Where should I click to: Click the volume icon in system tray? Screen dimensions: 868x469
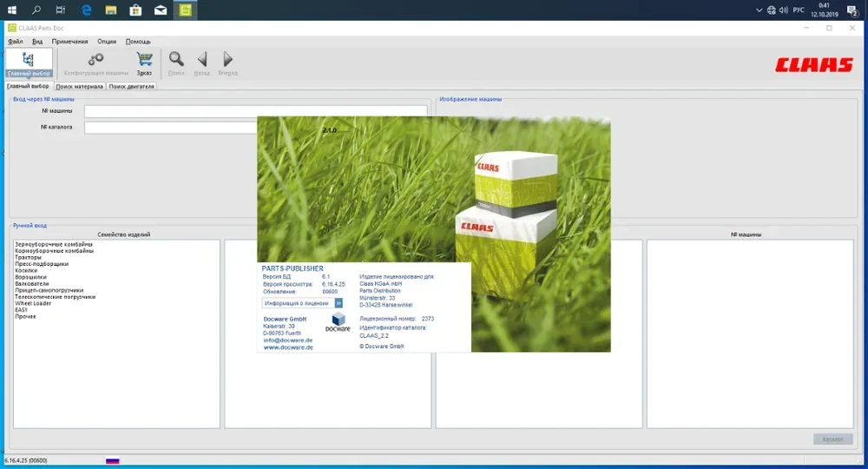[x=783, y=10]
